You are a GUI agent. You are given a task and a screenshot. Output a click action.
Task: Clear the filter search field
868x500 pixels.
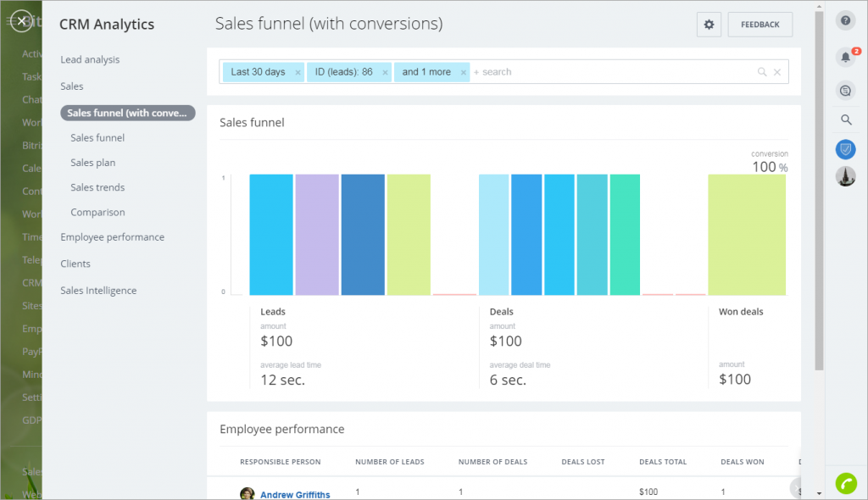[x=777, y=72]
